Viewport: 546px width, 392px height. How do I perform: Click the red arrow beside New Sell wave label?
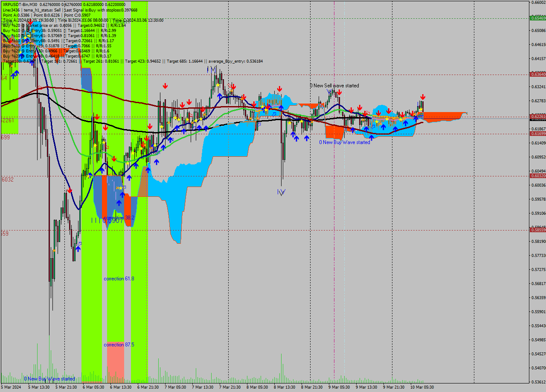pos(339,92)
